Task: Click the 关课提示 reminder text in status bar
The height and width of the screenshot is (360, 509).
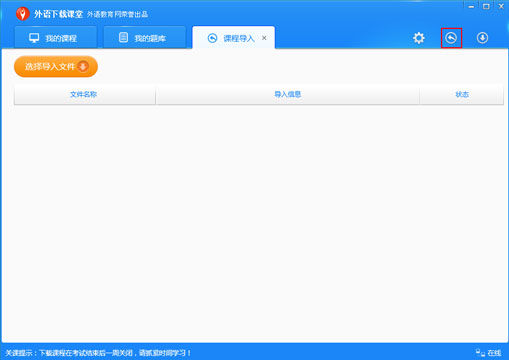Action: (98, 353)
